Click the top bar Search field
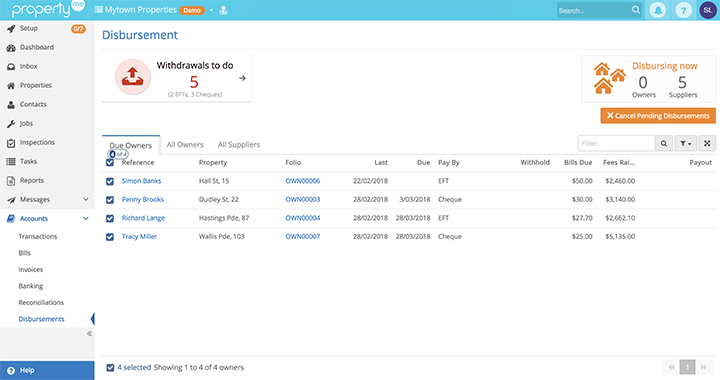Viewport: 720px width, 380px height. point(594,10)
